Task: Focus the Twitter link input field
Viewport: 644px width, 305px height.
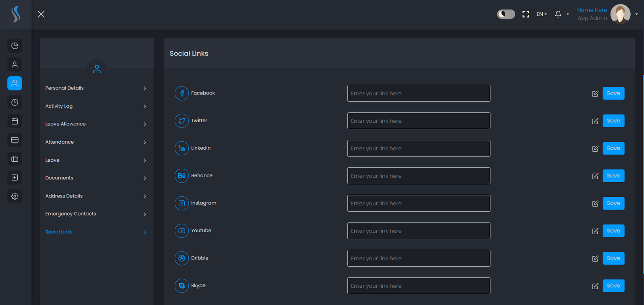Action: coord(419,121)
